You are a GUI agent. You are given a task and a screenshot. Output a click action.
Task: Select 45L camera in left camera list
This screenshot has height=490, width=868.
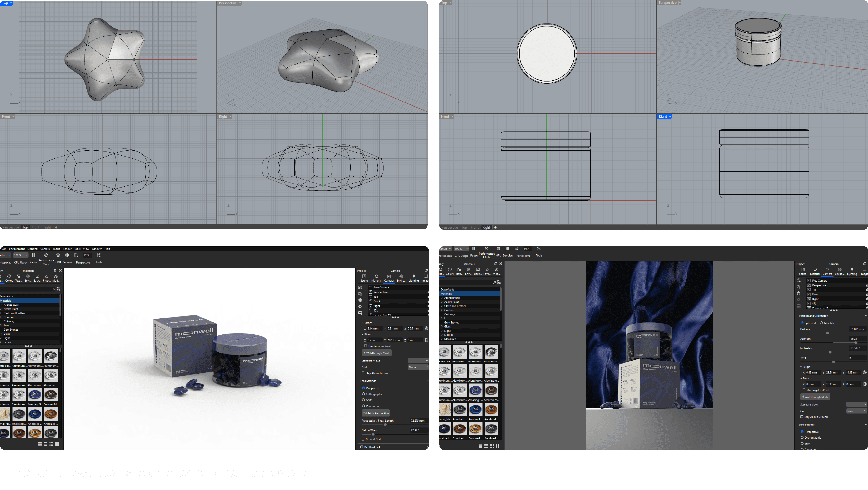[375, 310]
